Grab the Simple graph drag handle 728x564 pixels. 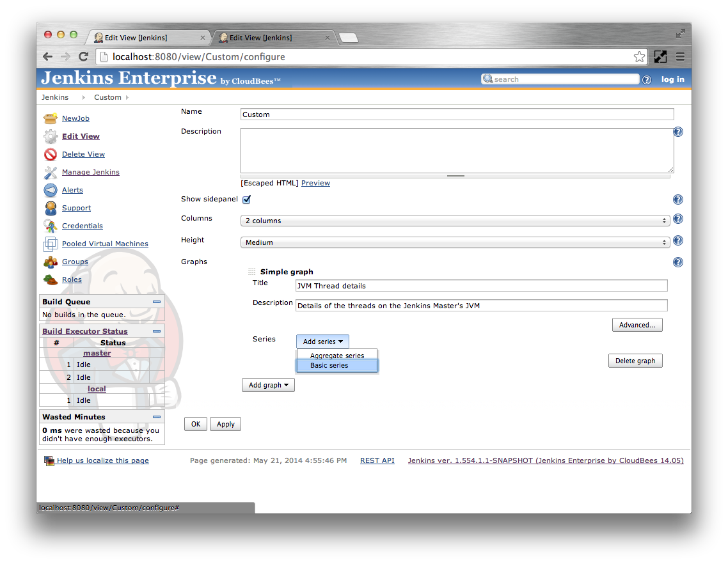pyautogui.click(x=251, y=272)
